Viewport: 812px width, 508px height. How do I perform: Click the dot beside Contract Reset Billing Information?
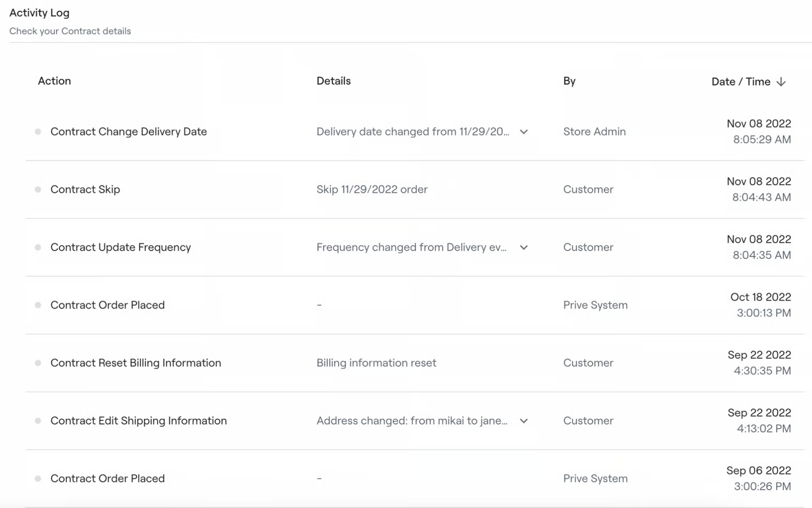38,363
